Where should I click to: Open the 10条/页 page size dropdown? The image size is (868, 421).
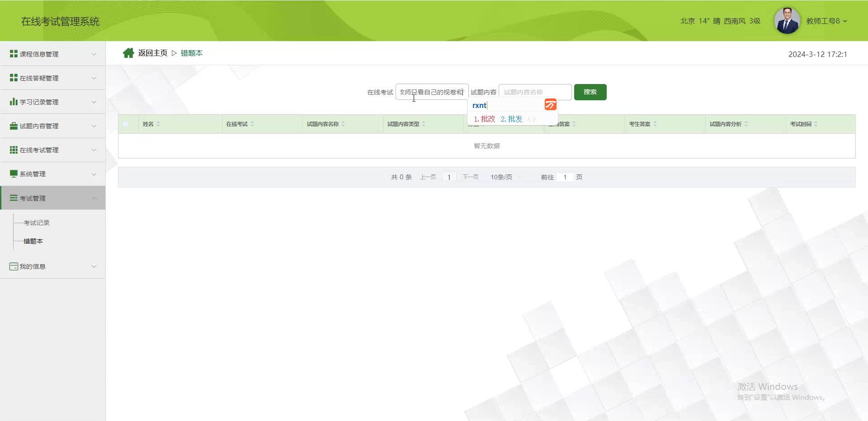click(506, 177)
